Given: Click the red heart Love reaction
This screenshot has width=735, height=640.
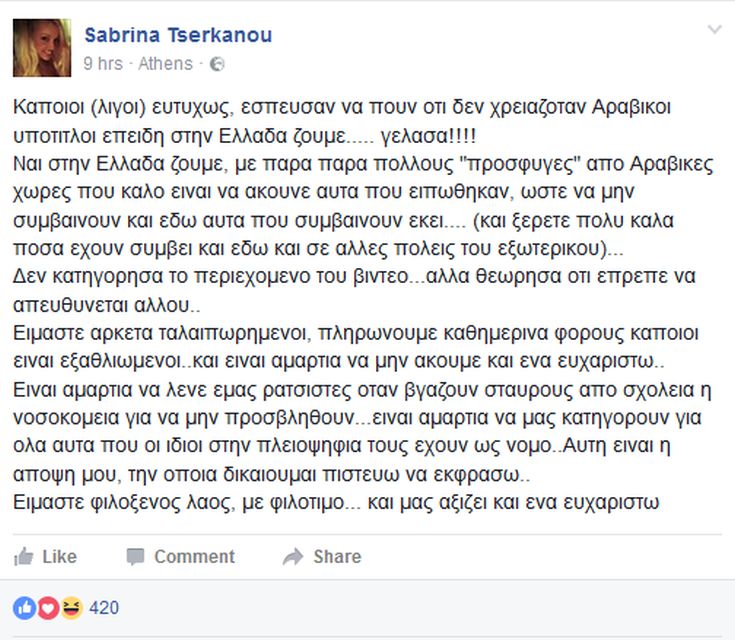Looking at the screenshot, I should pyautogui.click(x=48, y=608).
